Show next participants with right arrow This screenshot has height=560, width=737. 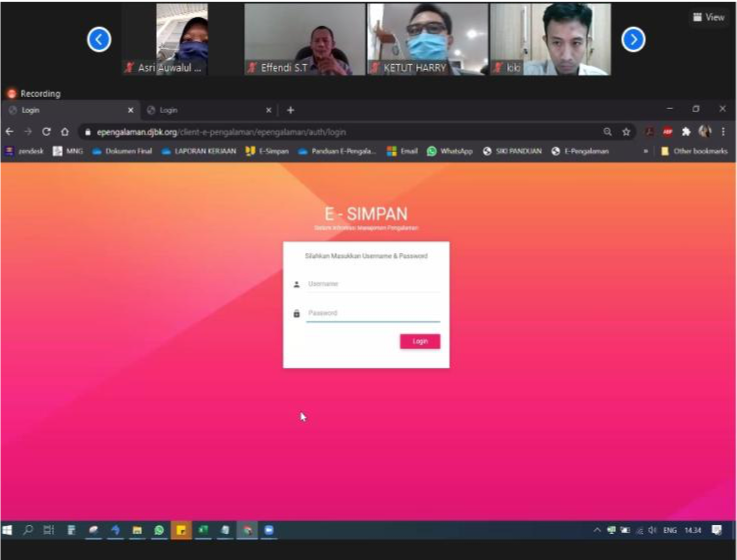[633, 39]
